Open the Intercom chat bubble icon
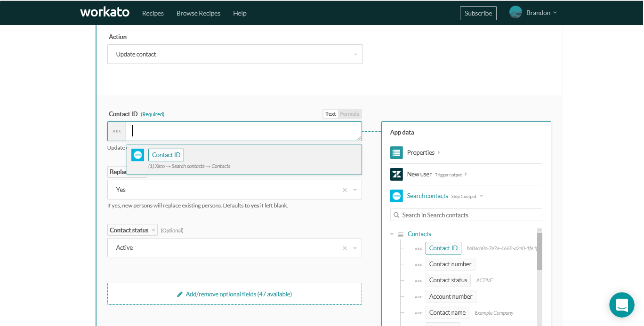Screen dimensions: 644x326 (621, 304)
